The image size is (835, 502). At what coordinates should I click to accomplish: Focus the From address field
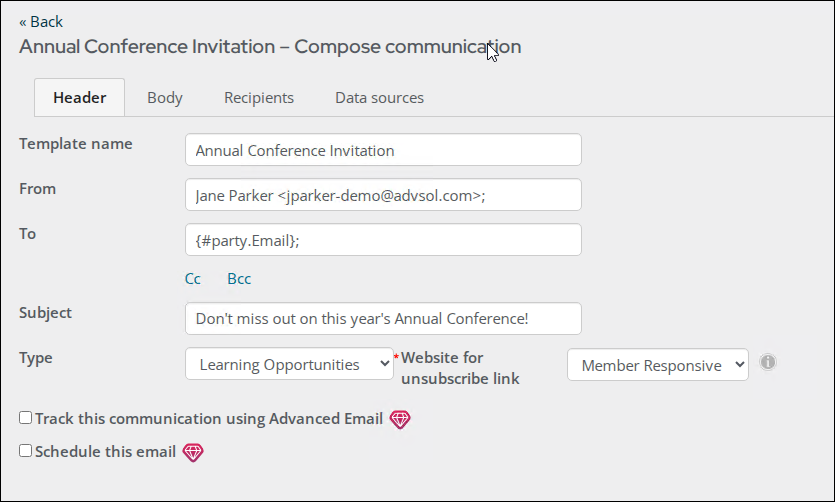click(383, 195)
